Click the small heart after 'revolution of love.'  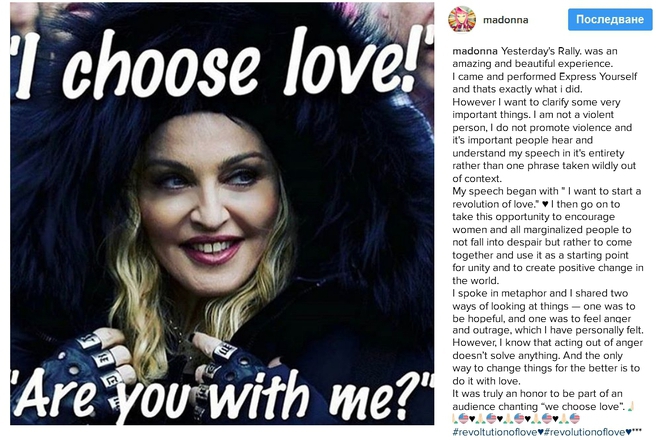tap(545, 204)
